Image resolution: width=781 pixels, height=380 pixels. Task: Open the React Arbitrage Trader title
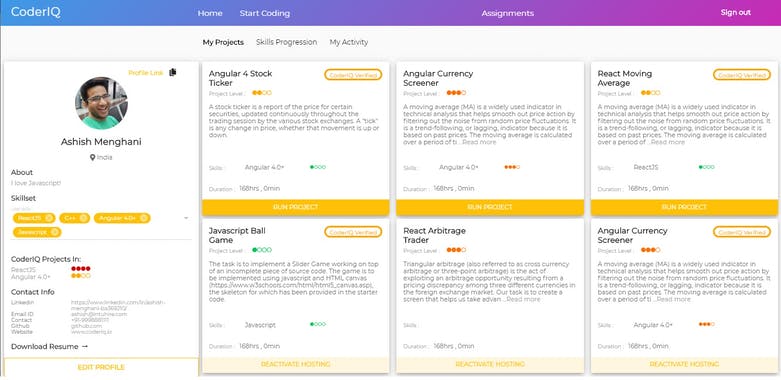coord(434,236)
